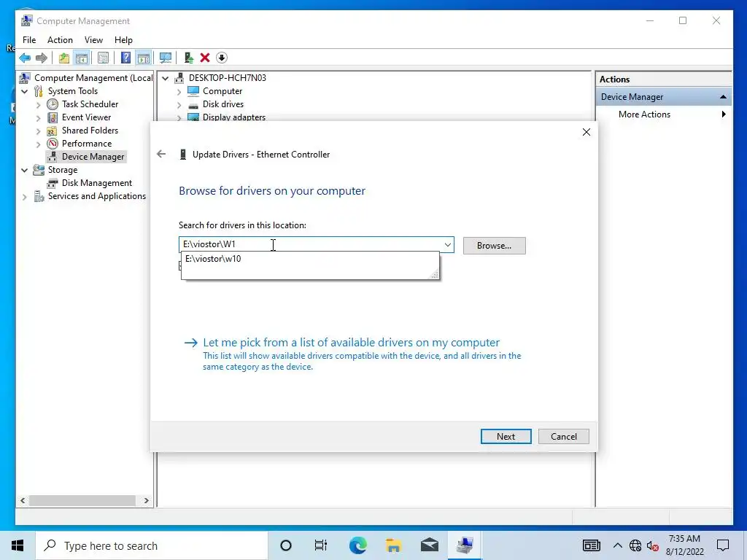
Task: Click the red X Uninstall device icon
Action: 205,58
